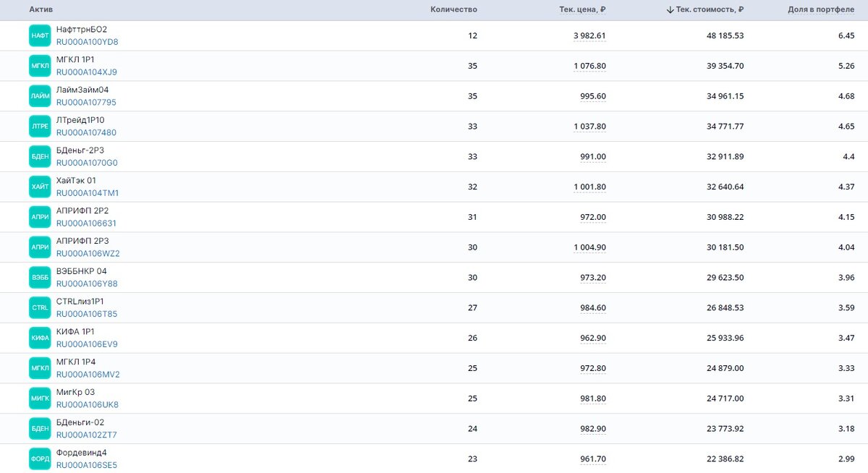Click the current price 972.80
Image resolution: width=868 pixels, height=473 pixels.
593,368
